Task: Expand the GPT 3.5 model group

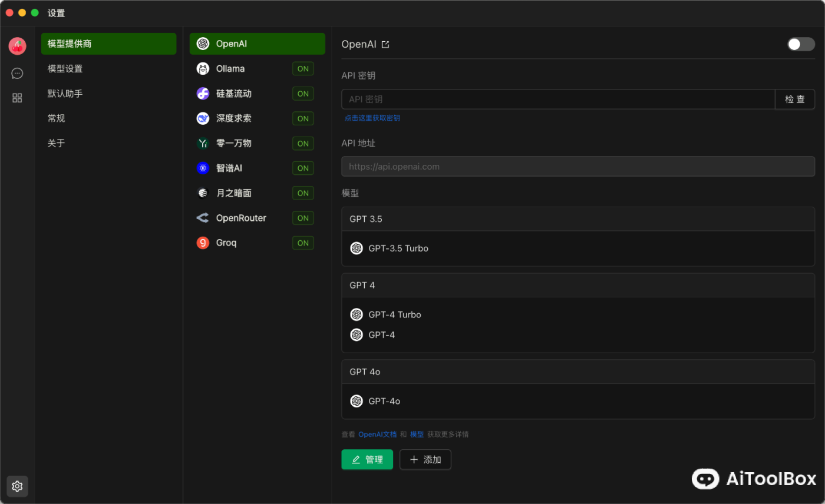Action: click(x=578, y=218)
